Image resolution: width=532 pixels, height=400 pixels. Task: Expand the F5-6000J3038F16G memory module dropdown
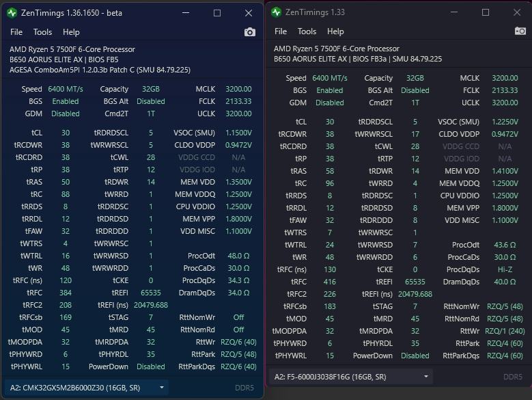click(351, 377)
